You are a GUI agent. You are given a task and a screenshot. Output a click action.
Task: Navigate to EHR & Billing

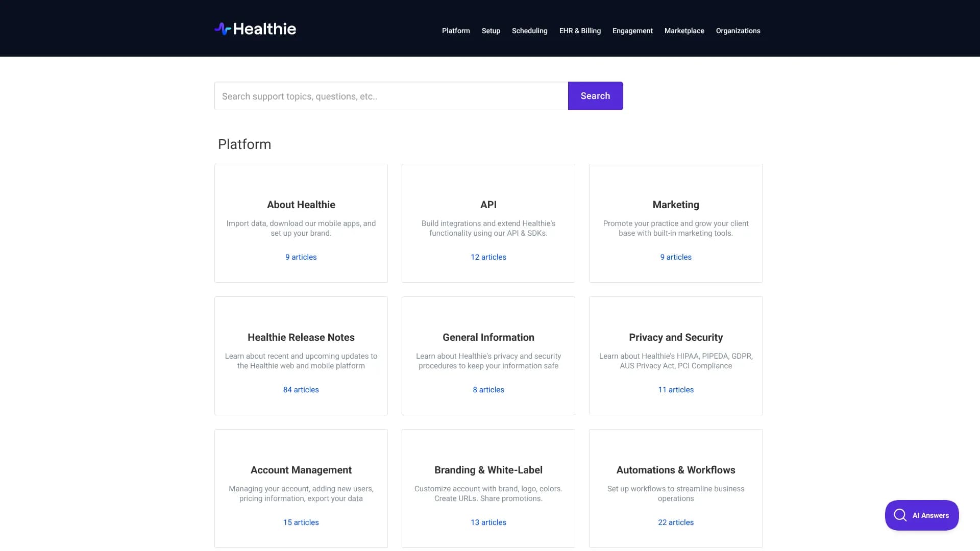(x=580, y=31)
